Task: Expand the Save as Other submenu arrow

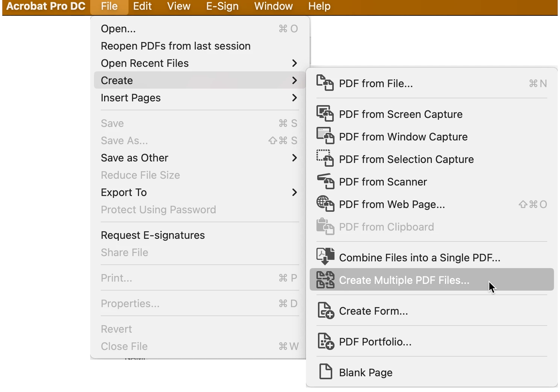Action: tap(295, 158)
